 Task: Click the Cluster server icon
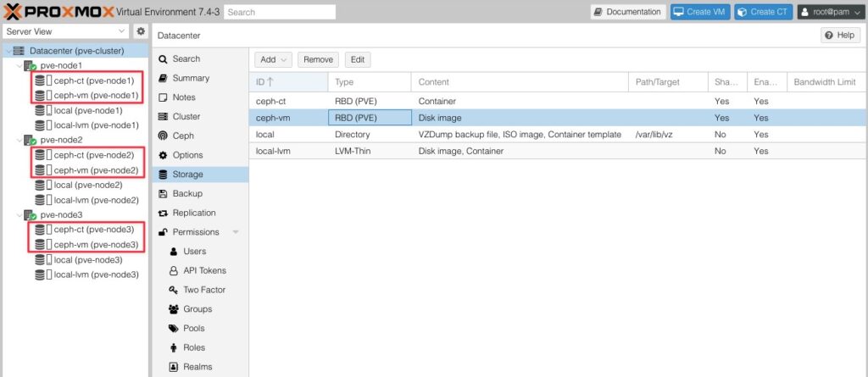[162, 117]
